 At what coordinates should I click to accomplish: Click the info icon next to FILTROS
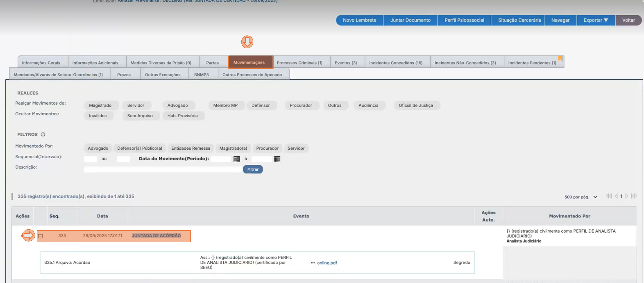[43, 134]
